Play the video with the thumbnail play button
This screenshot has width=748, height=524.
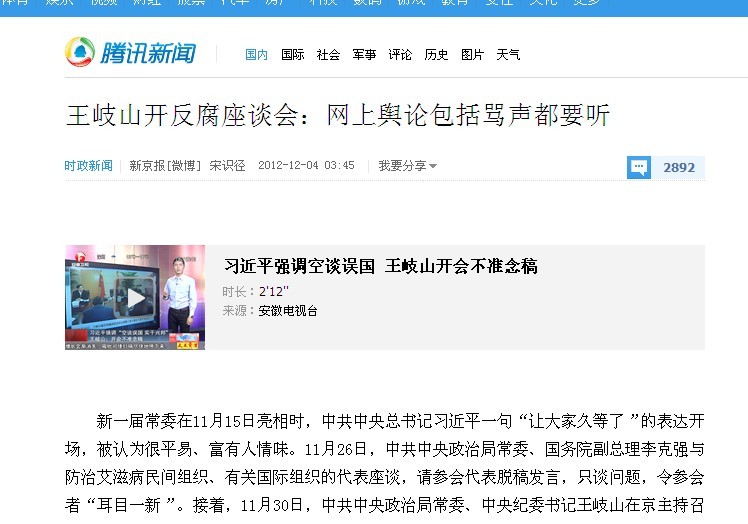coord(136,298)
